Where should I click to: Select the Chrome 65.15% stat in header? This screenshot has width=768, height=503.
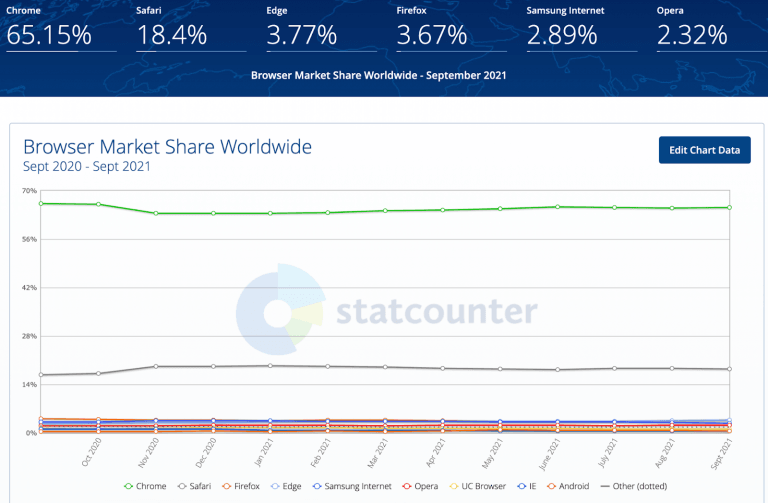50,30
